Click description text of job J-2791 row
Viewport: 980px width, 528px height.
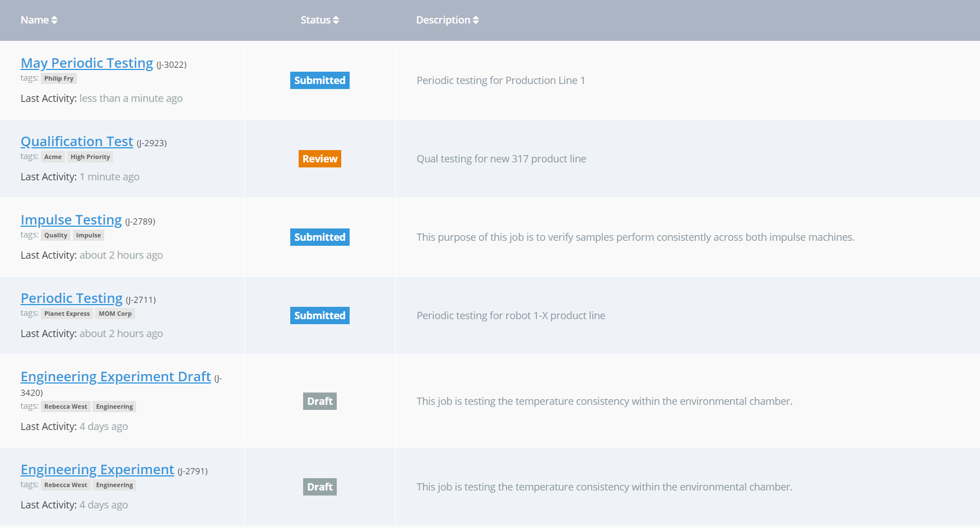[605, 487]
